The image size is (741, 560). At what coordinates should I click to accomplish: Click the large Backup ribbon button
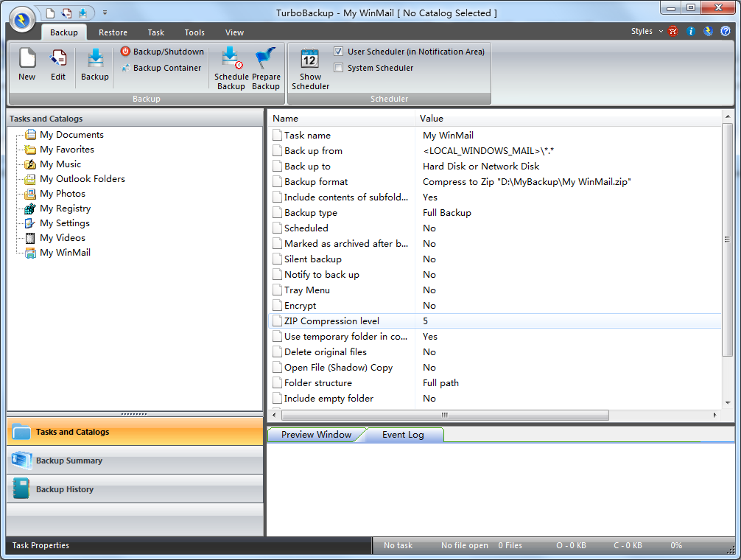[x=94, y=65]
